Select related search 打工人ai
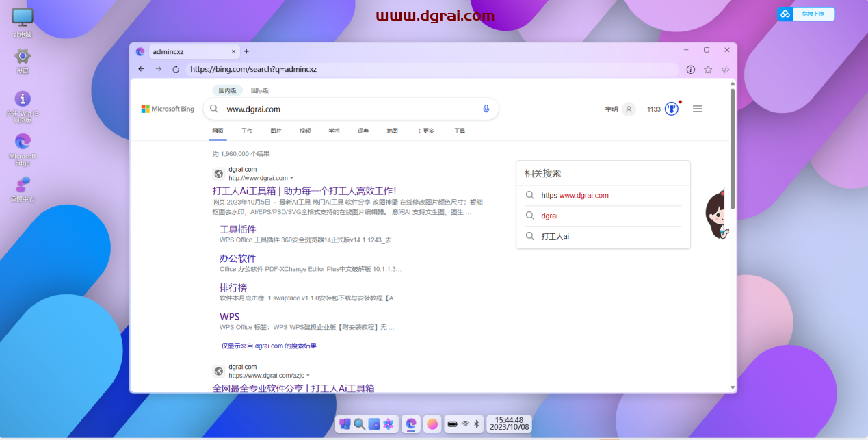The width and height of the screenshot is (868, 440). (555, 236)
